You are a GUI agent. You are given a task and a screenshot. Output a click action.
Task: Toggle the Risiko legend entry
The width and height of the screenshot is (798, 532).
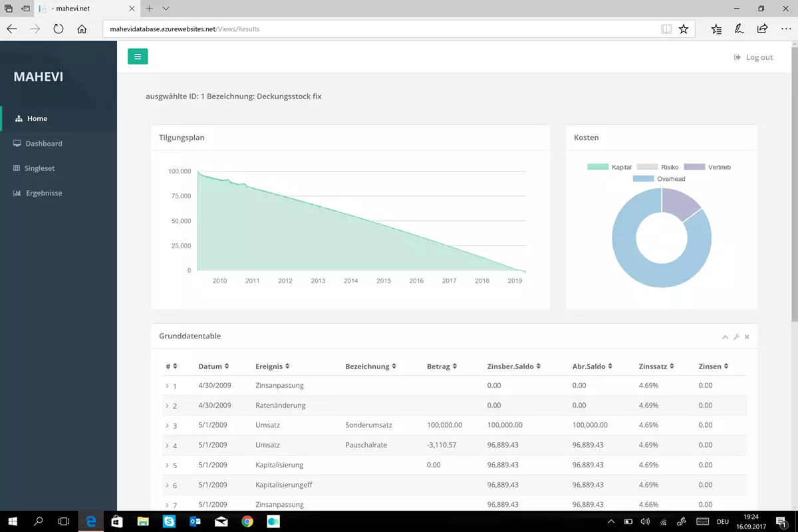click(658, 167)
